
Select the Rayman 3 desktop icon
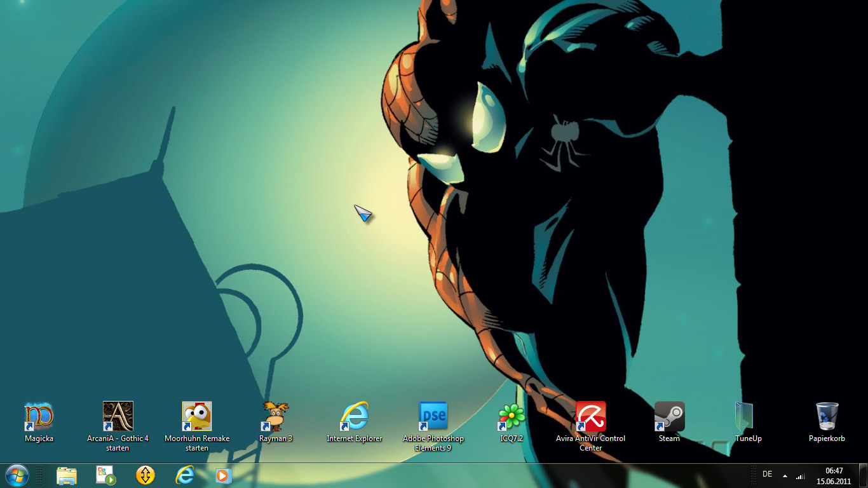[x=276, y=417]
